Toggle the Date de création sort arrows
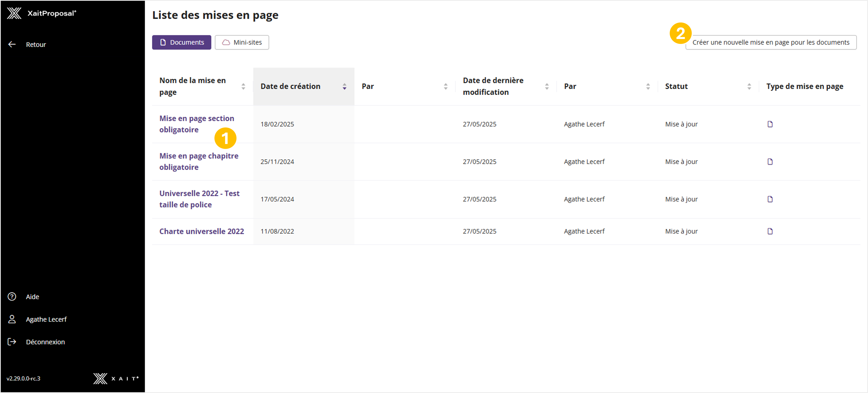This screenshot has width=868, height=393. tap(344, 86)
